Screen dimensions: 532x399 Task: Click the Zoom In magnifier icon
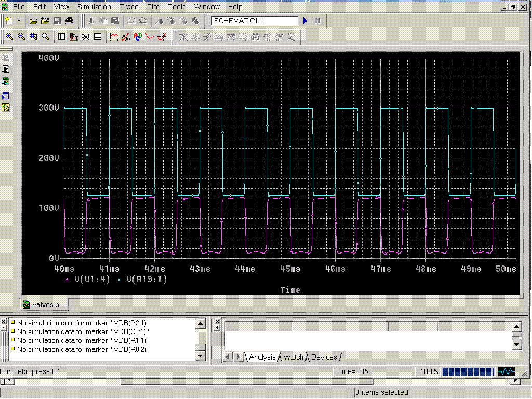click(x=9, y=37)
